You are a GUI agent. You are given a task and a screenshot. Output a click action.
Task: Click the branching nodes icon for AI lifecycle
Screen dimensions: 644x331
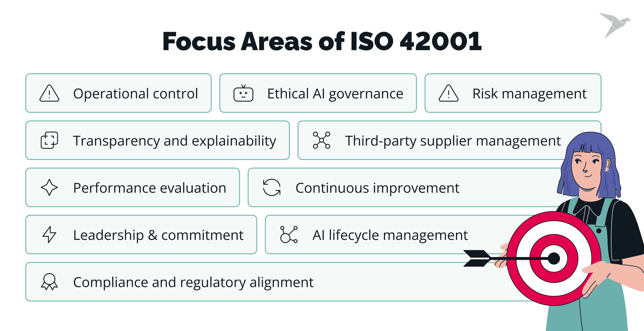click(x=289, y=235)
